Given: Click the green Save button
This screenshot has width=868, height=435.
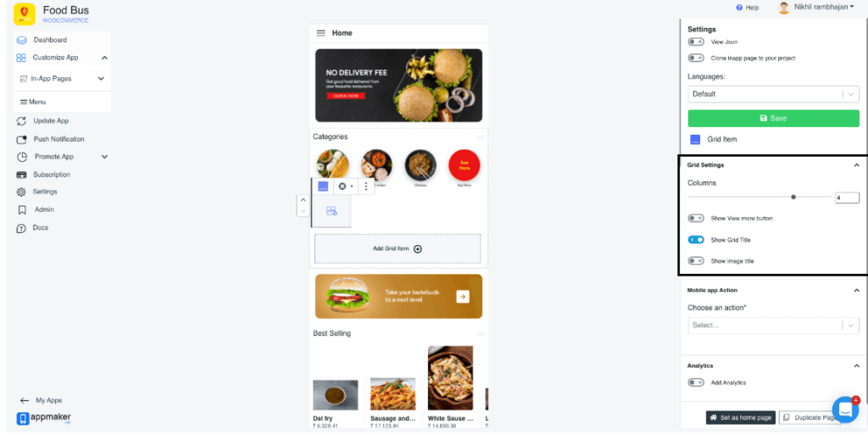Looking at the screenshot, I should click(x=773, y=119).
